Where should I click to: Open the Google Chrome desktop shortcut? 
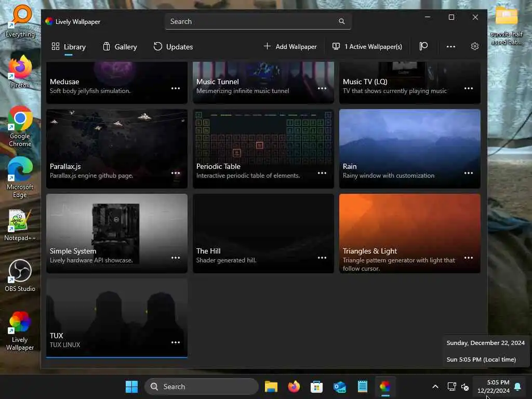pyautogui.click(x=20, y=127)
